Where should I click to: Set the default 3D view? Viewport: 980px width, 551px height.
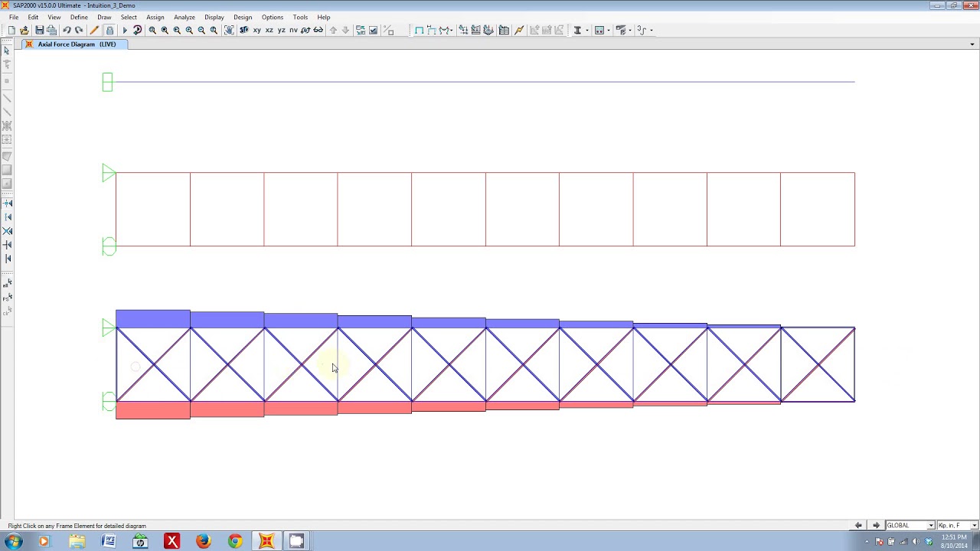pyautogui.click(x=244, y=31)
